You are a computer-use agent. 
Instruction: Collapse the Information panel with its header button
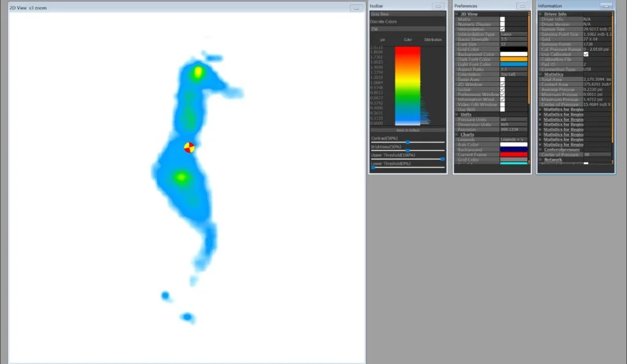[x=606, y=6]
